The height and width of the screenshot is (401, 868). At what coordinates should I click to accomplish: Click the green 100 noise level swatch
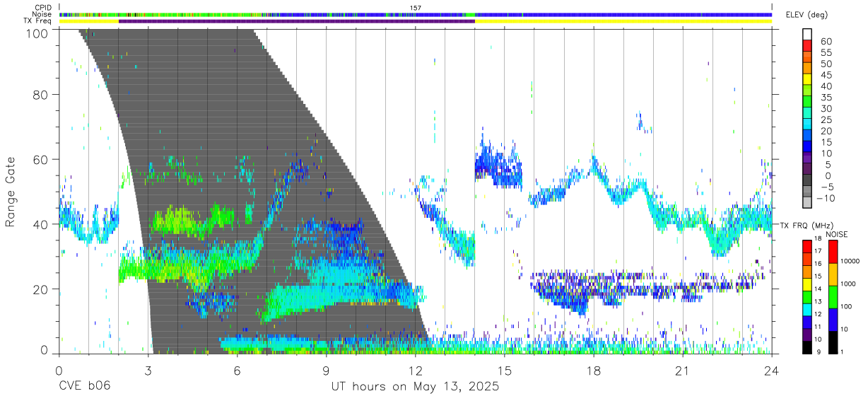[x=833, y=297]
